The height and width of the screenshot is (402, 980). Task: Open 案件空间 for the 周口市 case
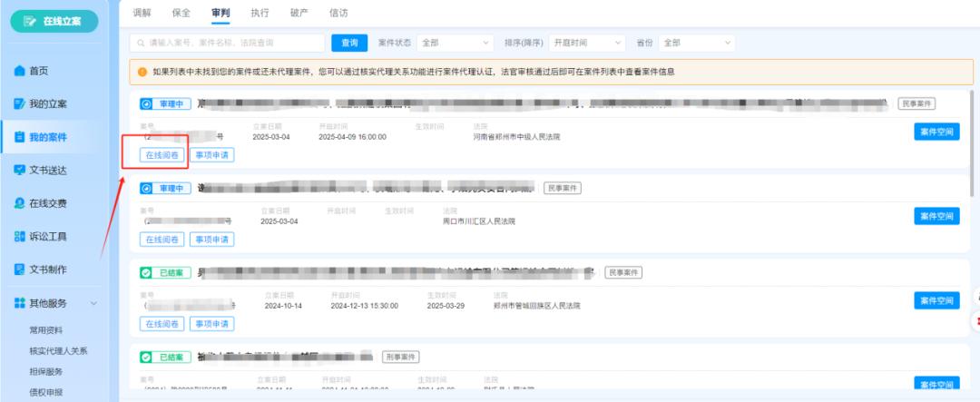tap(936, 216)
